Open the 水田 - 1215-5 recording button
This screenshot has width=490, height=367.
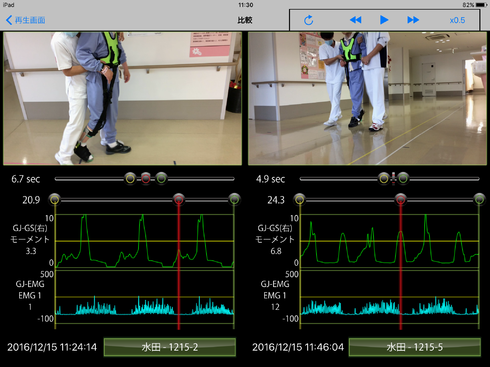(415, 347)
